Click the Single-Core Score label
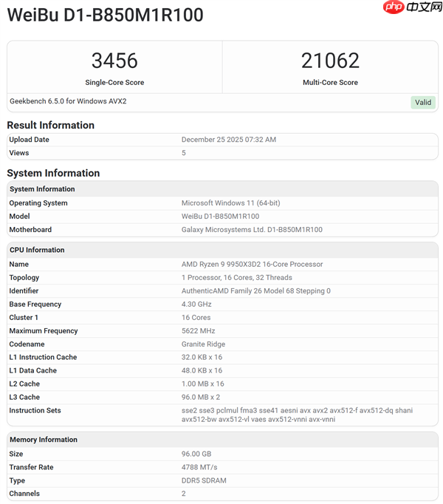This screenshot has height=504, width=443. coord(114,82)
